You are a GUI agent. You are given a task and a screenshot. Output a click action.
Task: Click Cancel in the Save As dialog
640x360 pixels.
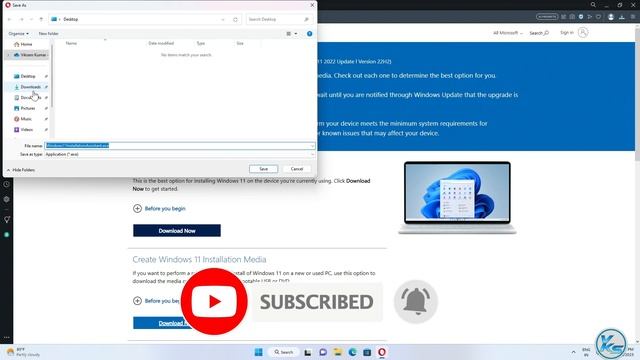pos(297,169)
